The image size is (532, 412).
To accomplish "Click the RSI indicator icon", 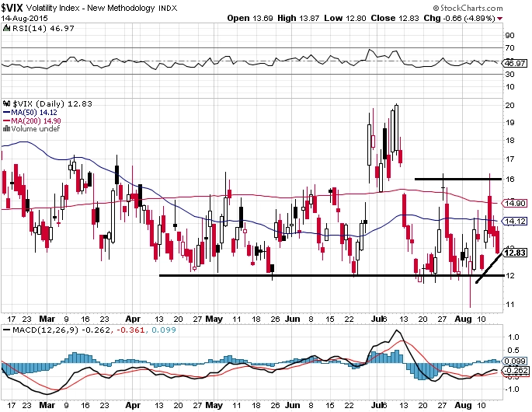I will tap(6, 28).
